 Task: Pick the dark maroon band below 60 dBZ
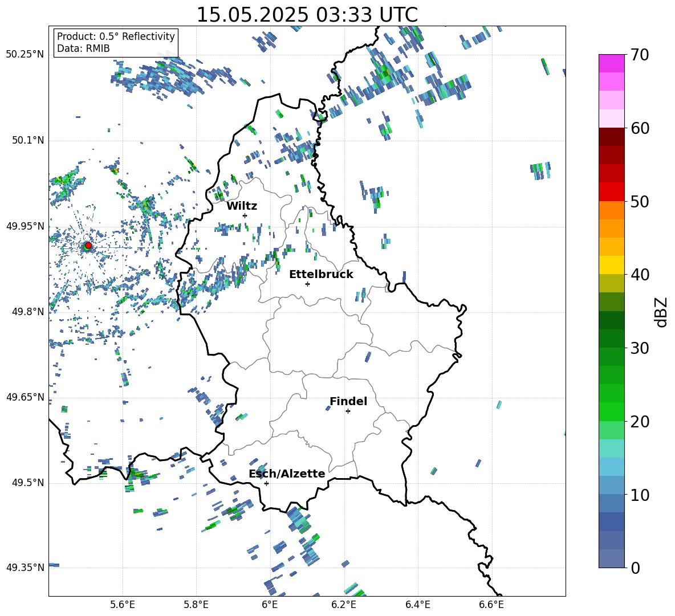(611, 137)
